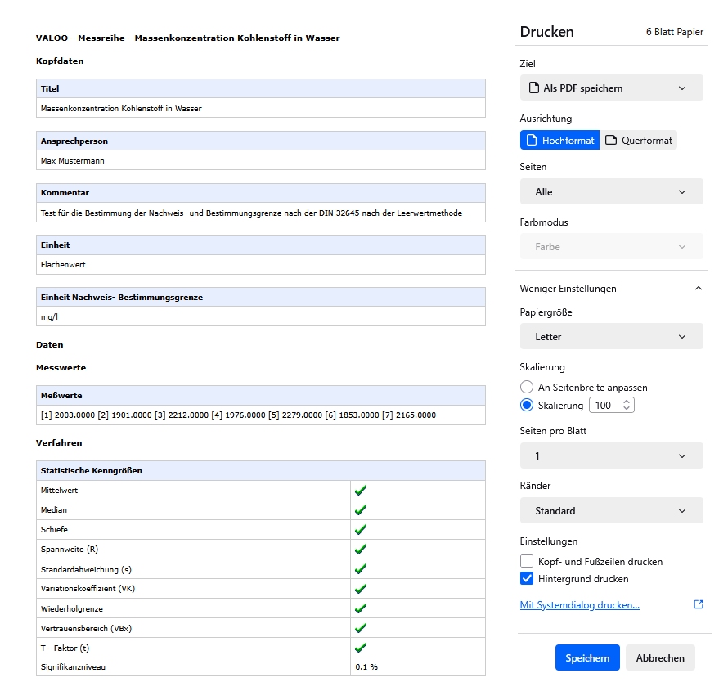Click the Abbrechen button
This screenshot has width=728, height=700.
pos(660,658)
